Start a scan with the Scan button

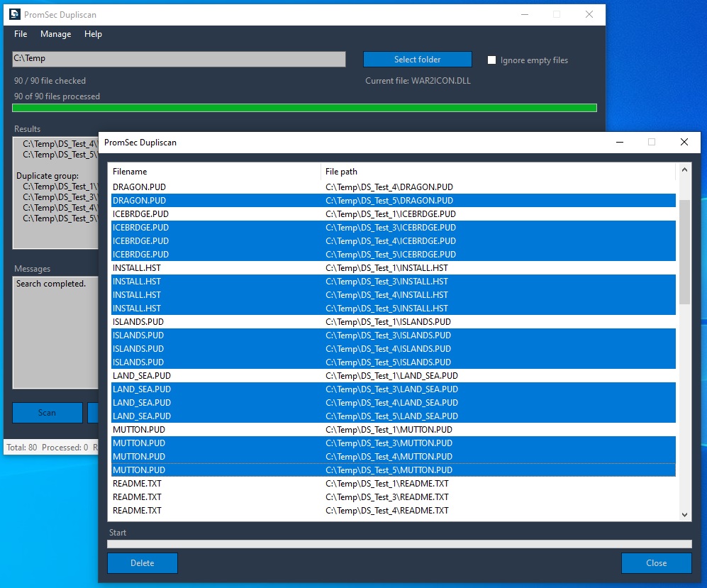(47, 412)
